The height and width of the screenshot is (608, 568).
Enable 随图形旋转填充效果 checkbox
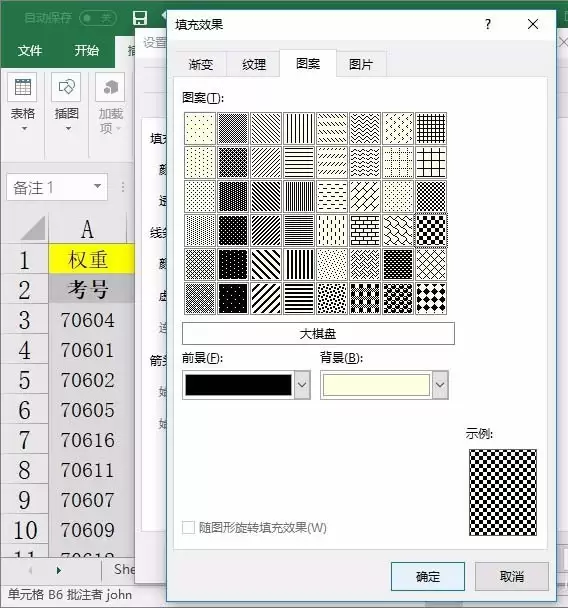[x=188, y=527]
